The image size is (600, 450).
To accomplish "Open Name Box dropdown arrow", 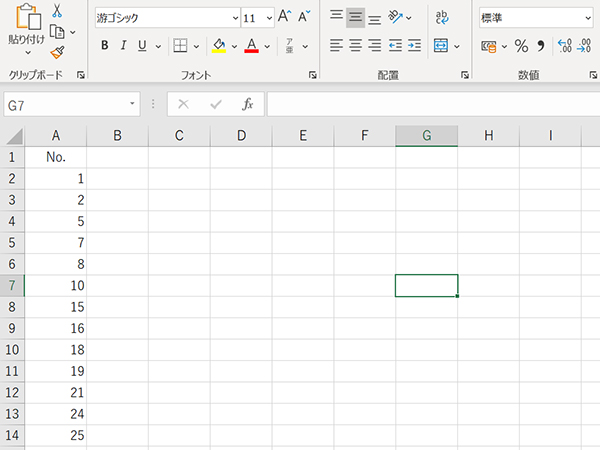I will coord(132,103).
